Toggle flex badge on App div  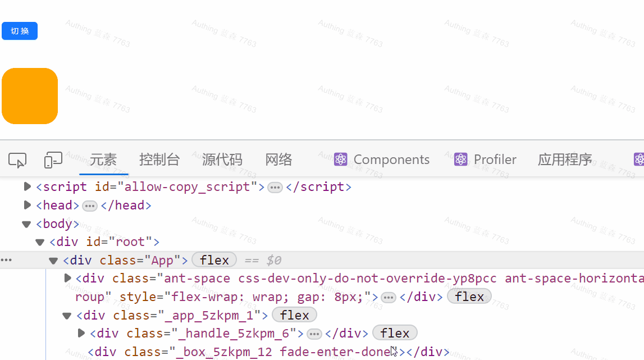(214, 260)
